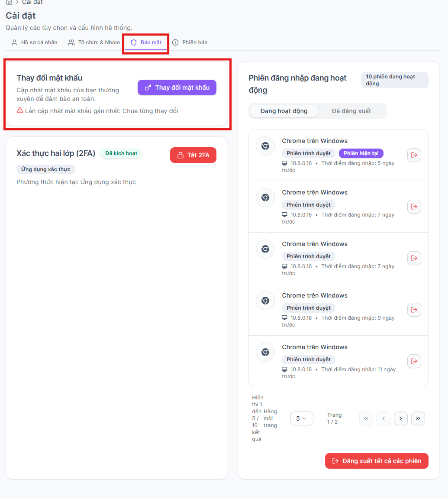Jump to last page double-arrow

pyautogui.click(x=418, y=418)
